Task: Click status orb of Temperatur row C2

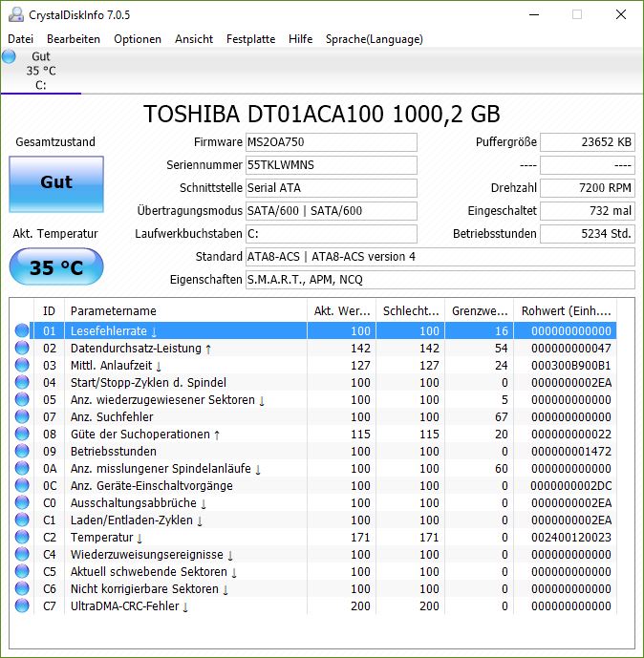Action: click(x=22, y=537)
